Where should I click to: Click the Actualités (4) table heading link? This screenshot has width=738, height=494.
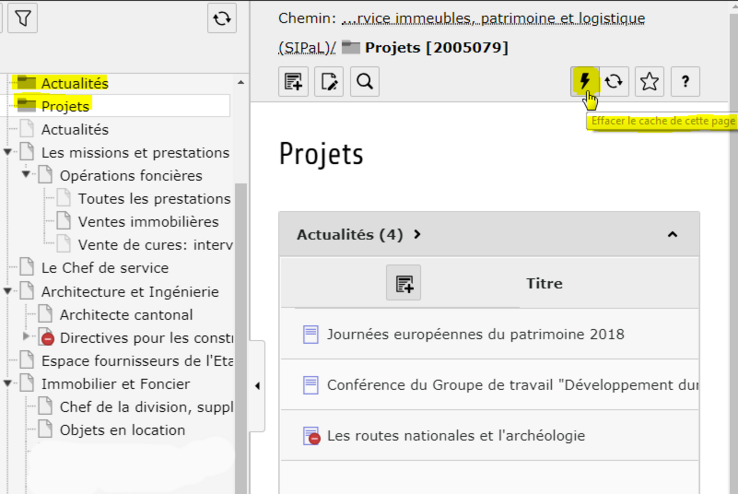[x=349, y=235]
